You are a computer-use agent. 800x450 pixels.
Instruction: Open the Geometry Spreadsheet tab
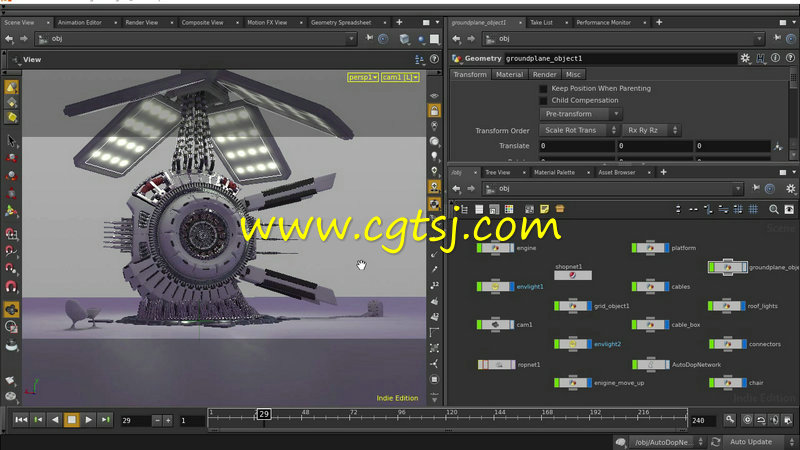coord(341,22)
